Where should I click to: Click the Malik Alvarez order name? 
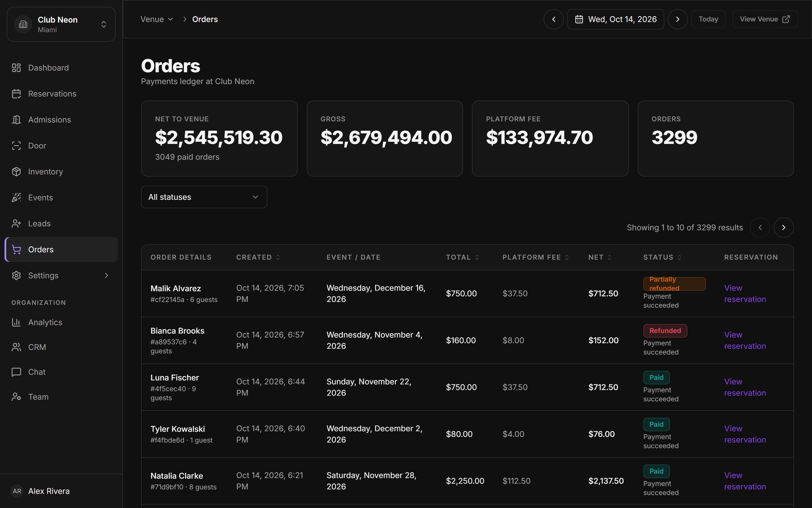176,289
